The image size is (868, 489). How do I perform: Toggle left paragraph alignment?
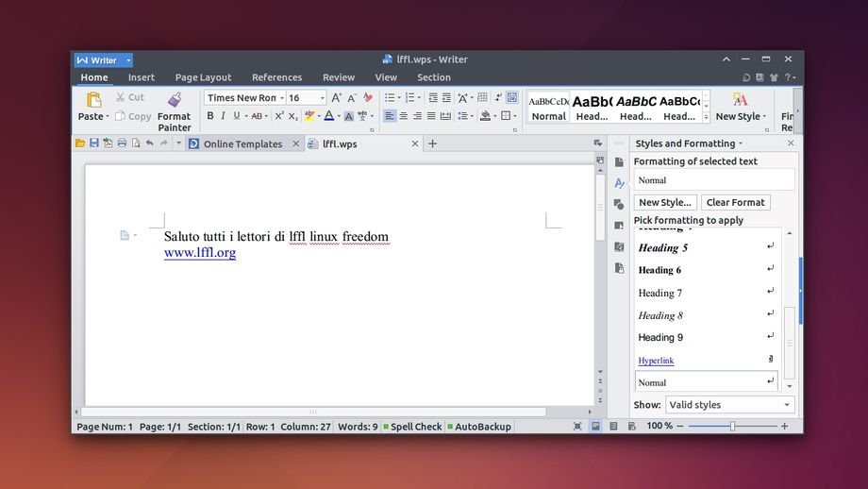pos(389,116)
